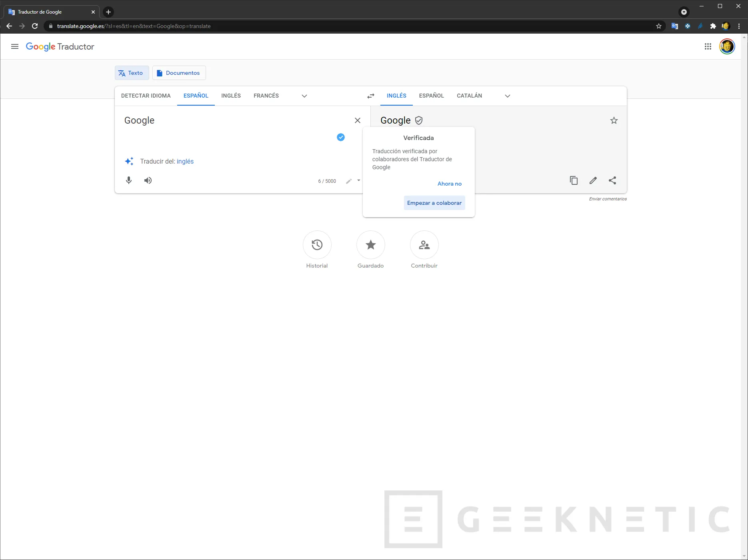The height and width of the screenshot is (560, 748).
Task: Open the Google apps grid icon
Action: pos(708,47)
